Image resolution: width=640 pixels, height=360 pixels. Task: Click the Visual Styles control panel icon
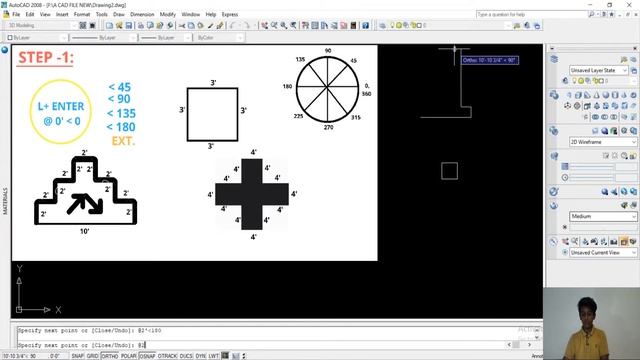click(554, 131)
